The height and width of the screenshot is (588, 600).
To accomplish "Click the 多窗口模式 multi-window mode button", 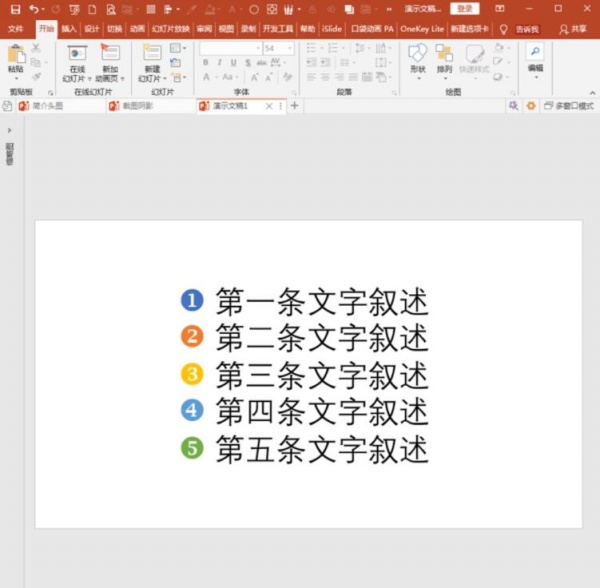I will [569, 106].
